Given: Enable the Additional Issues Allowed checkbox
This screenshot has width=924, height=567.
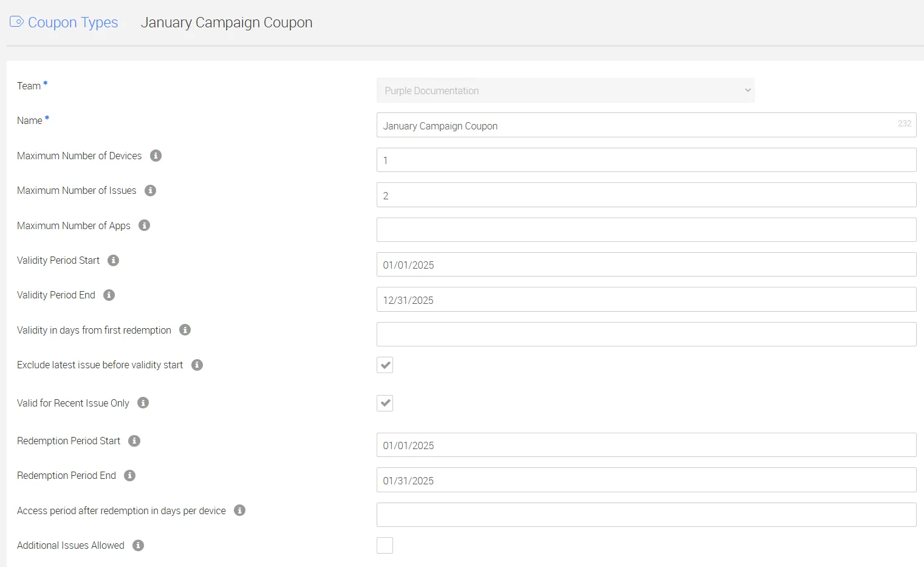Looking at the screenshot, I should click(x=385, y=545).
